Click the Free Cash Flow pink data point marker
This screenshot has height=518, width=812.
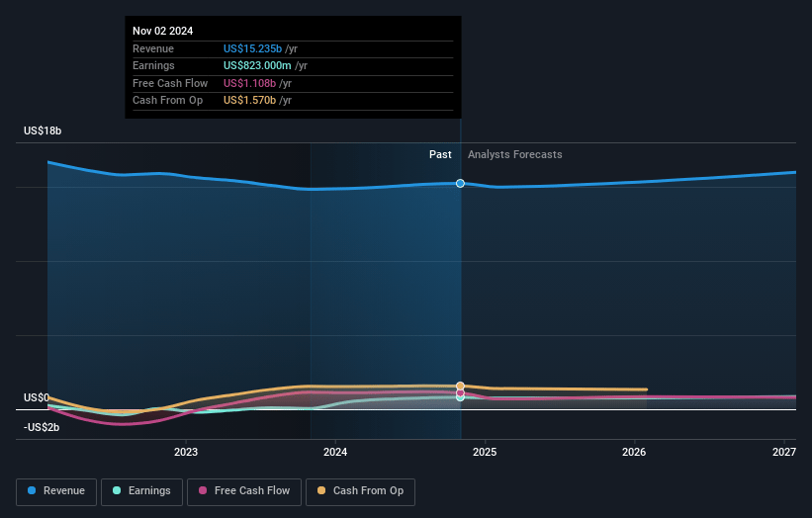point(460,392)
